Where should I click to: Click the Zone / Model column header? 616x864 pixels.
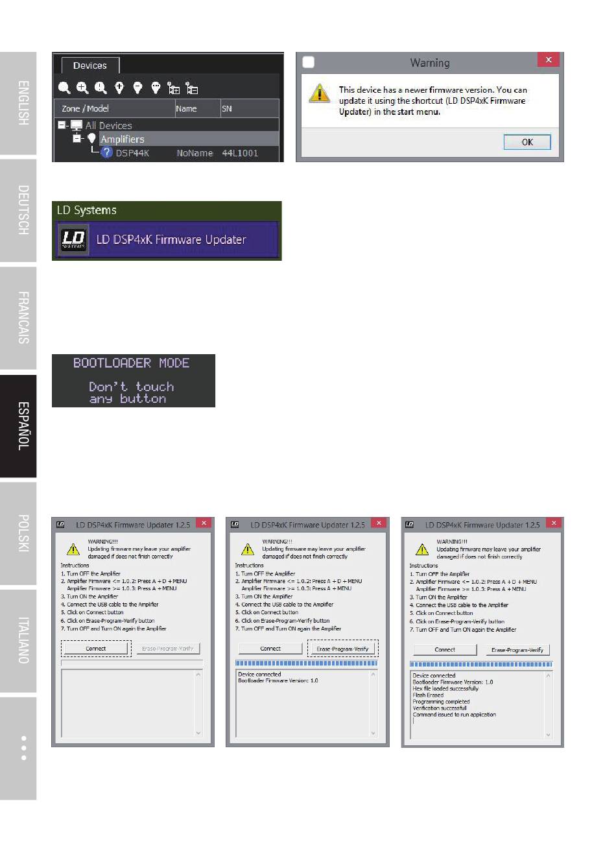click(x=85, y=109)
